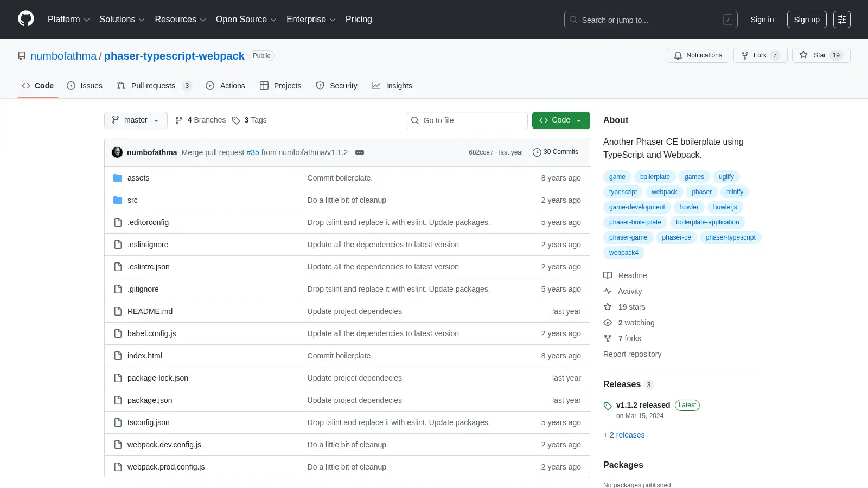Viewport: 868px width, 488px height.
Task: Click the Readme book icon
Action: (608, 275)
